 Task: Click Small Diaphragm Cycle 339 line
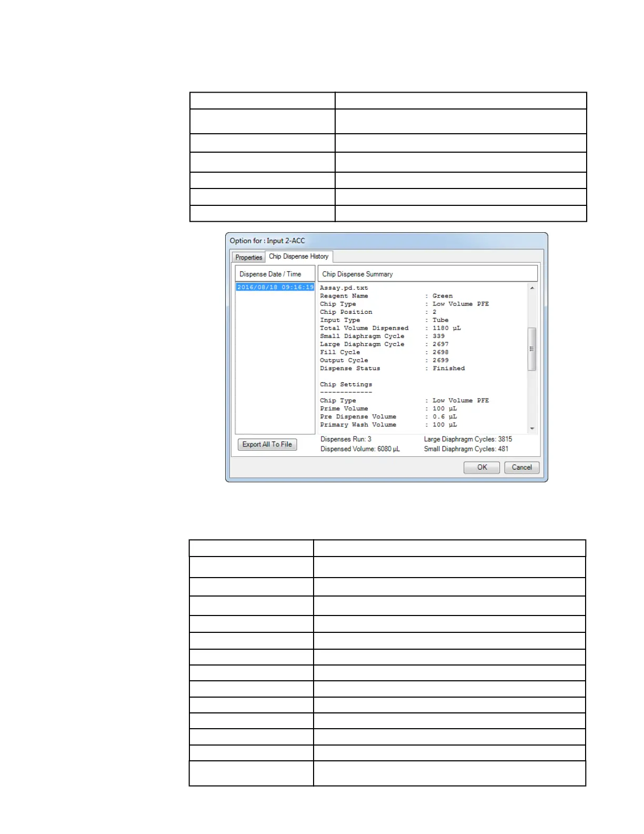(x=382, y=336)
